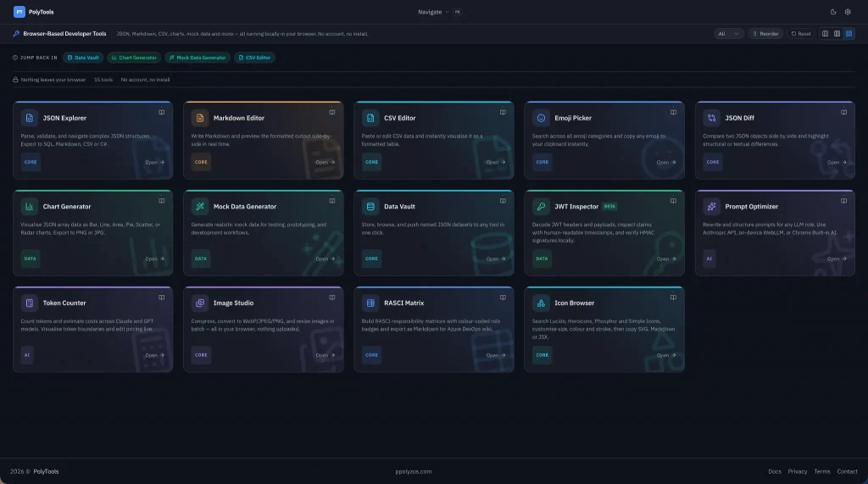Click the Emoji Picker smiley icon
Screen dimensions: 868x484
point(541,118)
